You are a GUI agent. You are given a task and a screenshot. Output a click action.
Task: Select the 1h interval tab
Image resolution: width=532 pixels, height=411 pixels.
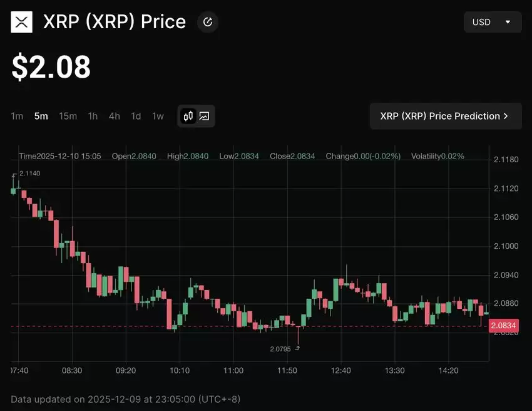93,116
